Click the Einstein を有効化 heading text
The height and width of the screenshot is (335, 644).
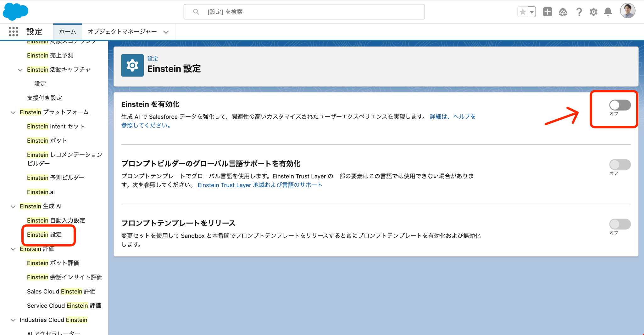[150, 104]
